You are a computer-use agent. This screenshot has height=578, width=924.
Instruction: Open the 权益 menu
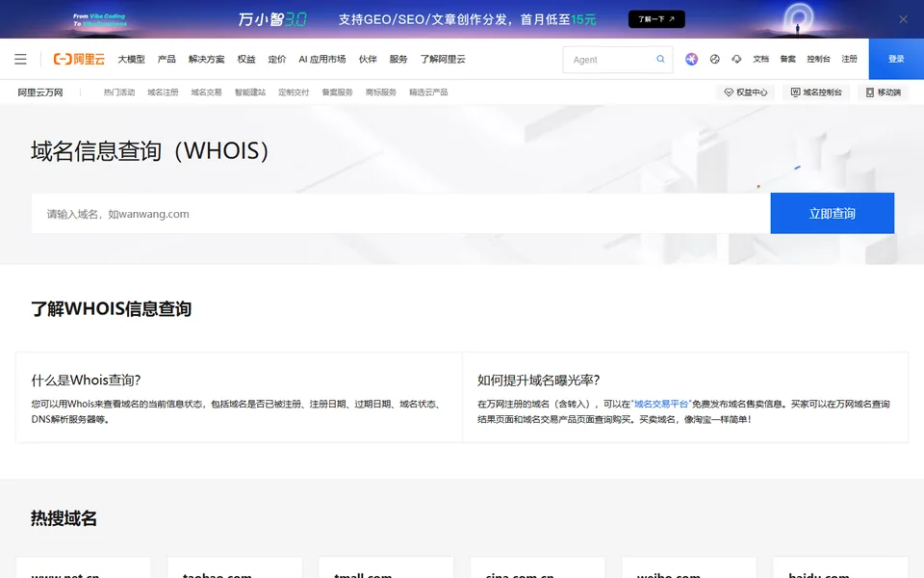click(246, 59)
